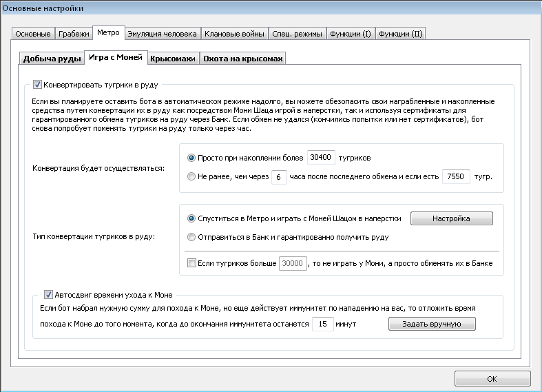The height and width of the screenshot is (392, 542).
Task: Toggle Автосдвиг времени ухода к Моне
Action: tap(48, 295)
